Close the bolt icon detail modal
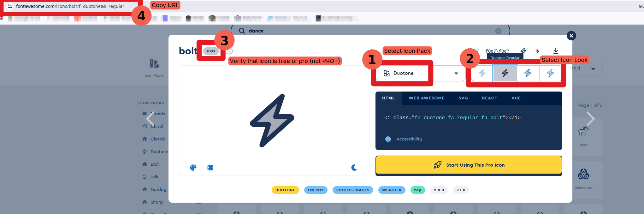The image size is (644, 214). click(x=571, y=36)
